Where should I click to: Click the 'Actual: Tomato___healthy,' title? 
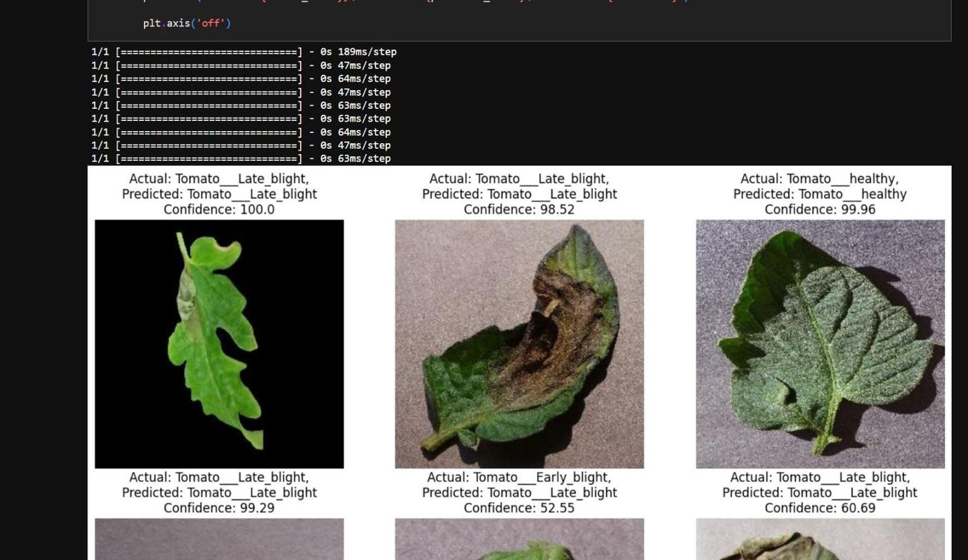[820, 179]
